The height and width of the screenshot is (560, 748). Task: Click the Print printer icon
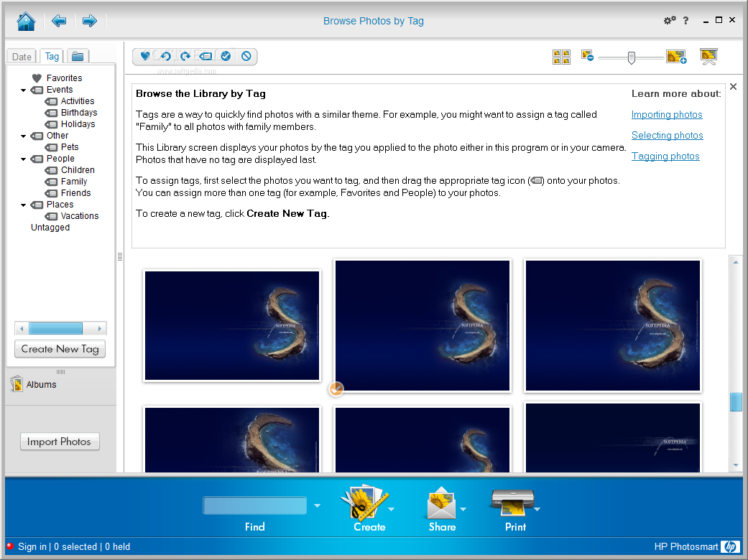[x=512, y=503]
